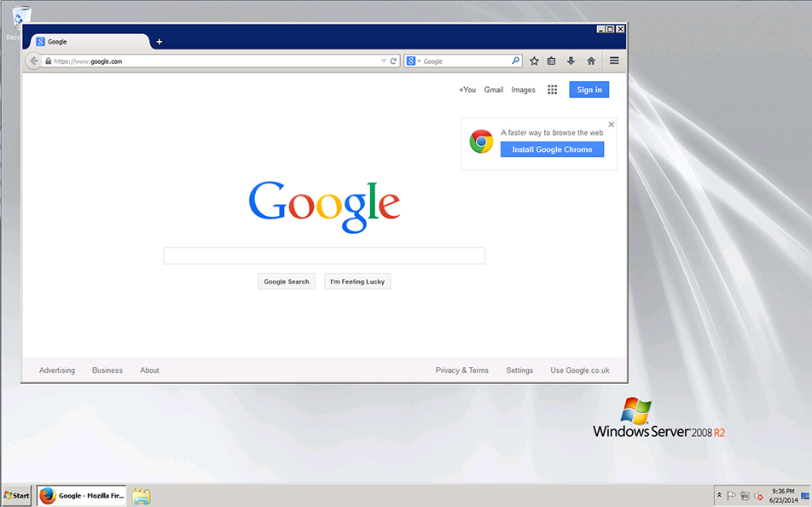This screenshot has width=812, height=507.
Task: Open the Action Center flag icon
Action: (x=732, y=495)
